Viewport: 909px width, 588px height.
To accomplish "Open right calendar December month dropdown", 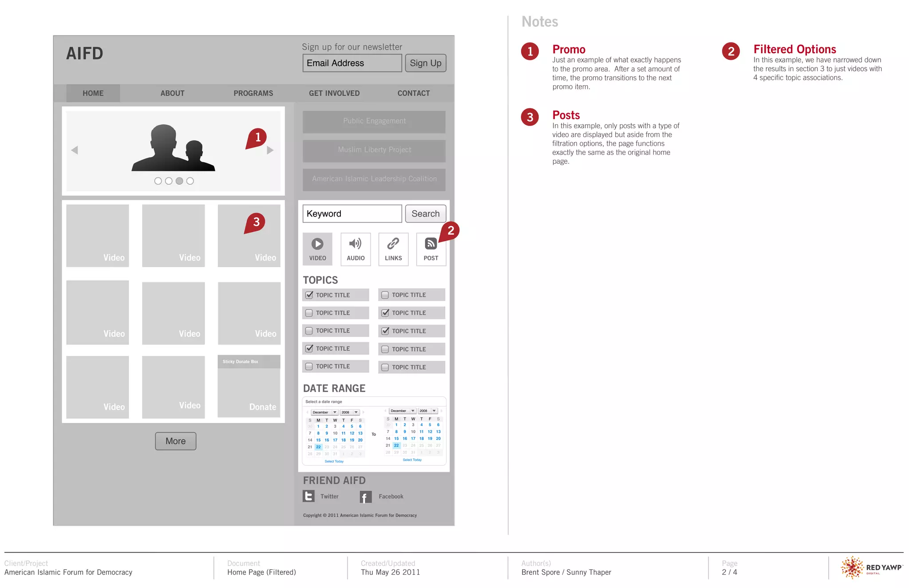I will click(x=402, y=411).
